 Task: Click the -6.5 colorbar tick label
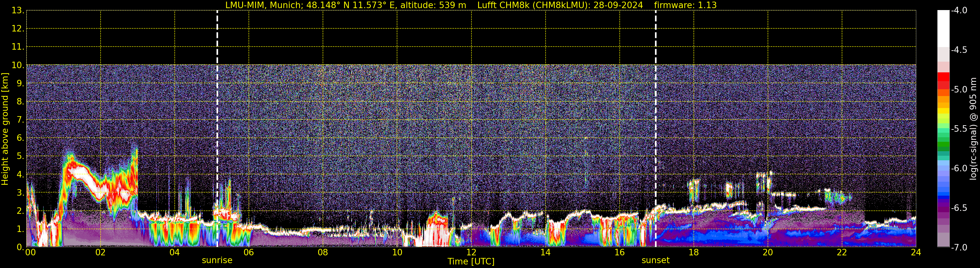959,208
